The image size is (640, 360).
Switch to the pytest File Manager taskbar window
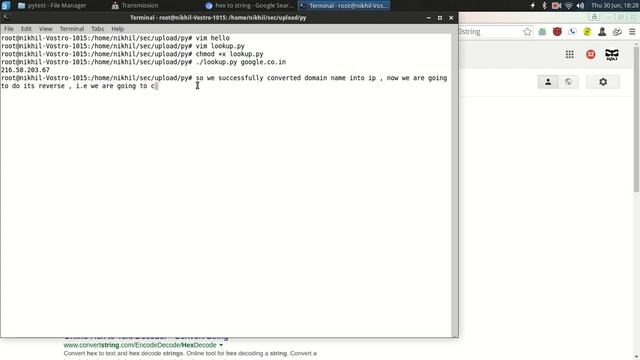[52, 5]
